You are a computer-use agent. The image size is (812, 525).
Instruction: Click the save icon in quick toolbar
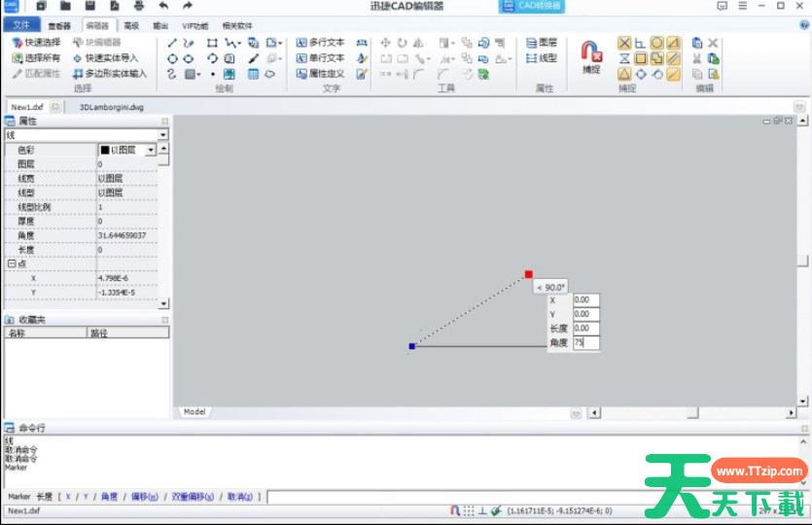coord(89,6)
